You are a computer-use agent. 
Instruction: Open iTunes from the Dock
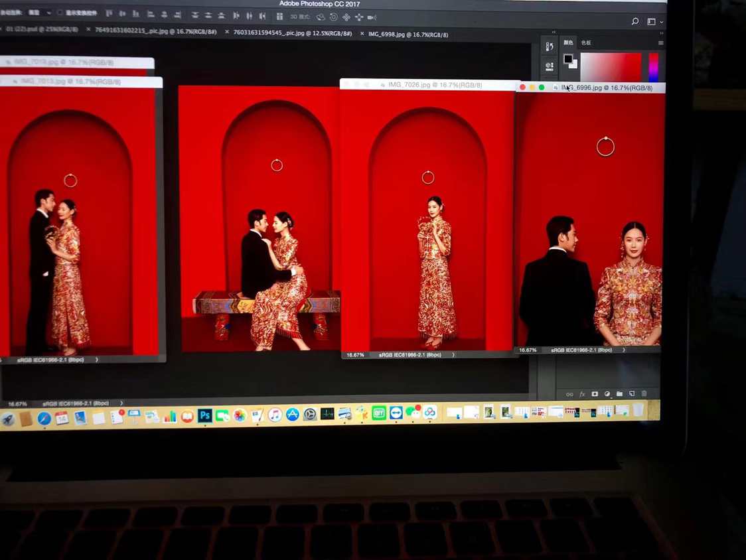coord(275,415)
